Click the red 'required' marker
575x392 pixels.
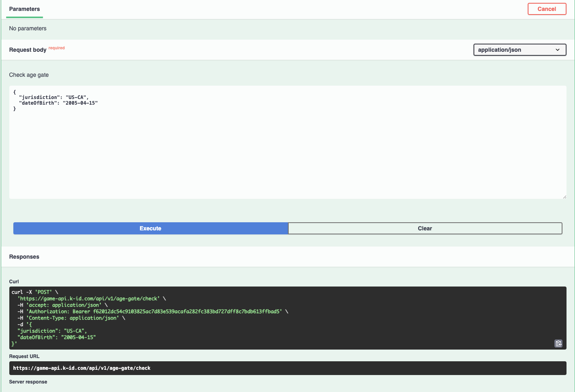click(57, 48)
